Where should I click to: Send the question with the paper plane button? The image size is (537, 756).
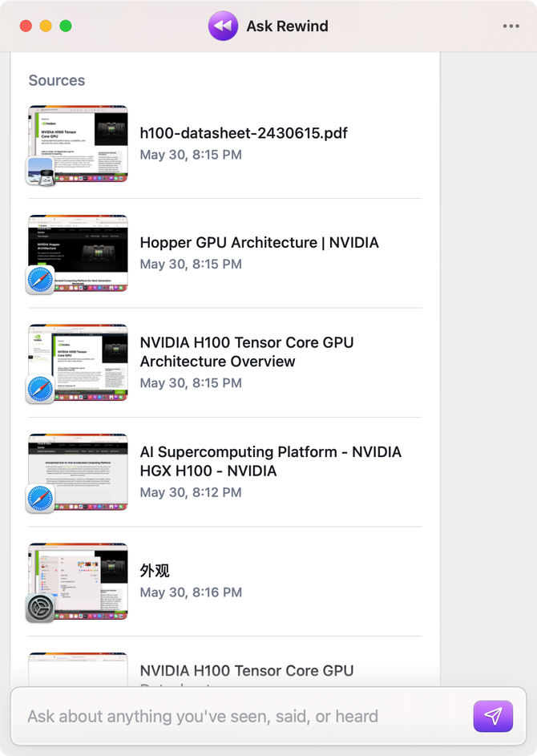point(493,716)
